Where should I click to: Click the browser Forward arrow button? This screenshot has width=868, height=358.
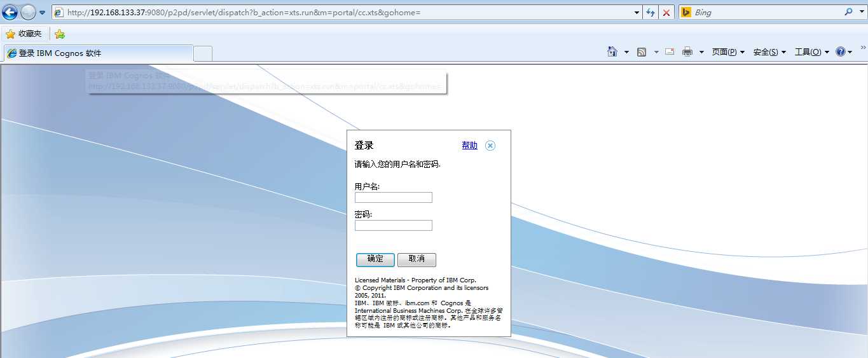point(28,12)
